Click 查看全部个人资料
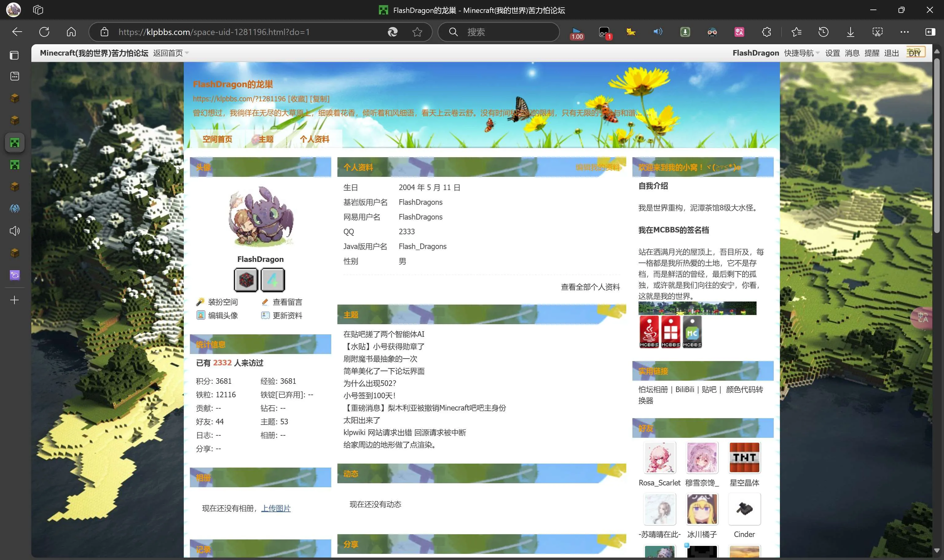The width and height of the screenshot is (944, 560). 590,287
